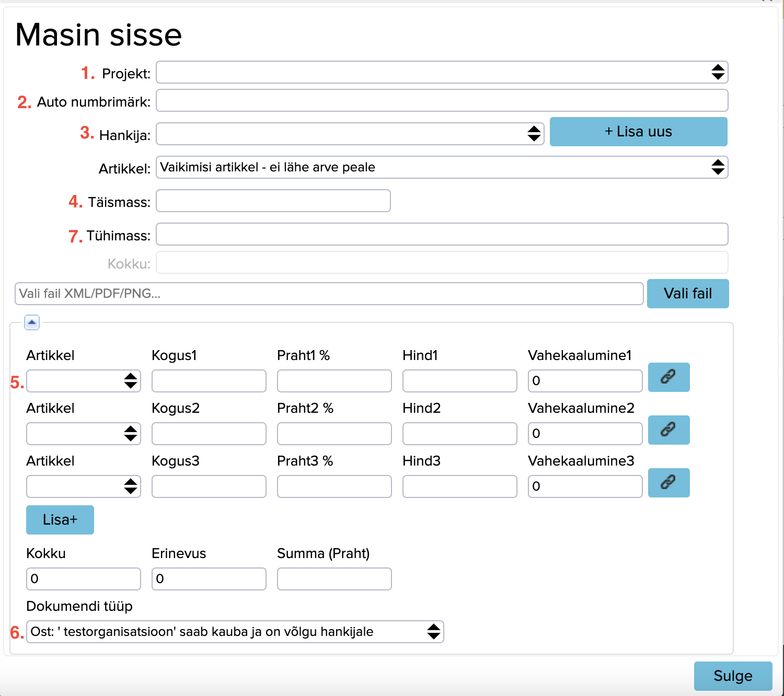
Task: Click the link icon next to Vahekaalumine1
Action: pyautogui.click(x=668, y=377)
